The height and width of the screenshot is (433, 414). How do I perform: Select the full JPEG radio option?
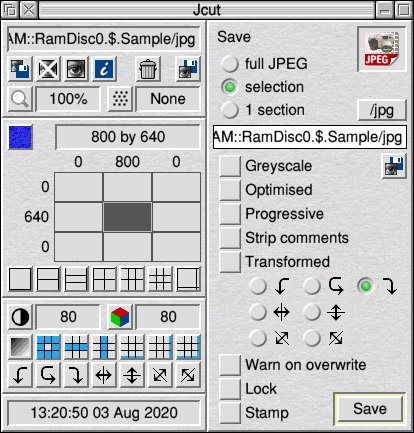230,63
